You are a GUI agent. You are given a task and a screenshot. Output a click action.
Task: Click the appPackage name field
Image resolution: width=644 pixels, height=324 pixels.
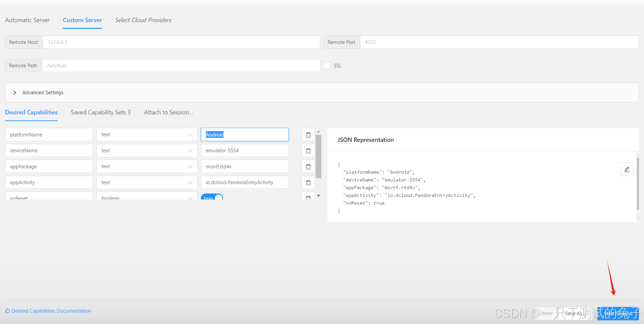click(x=49, y=166)
